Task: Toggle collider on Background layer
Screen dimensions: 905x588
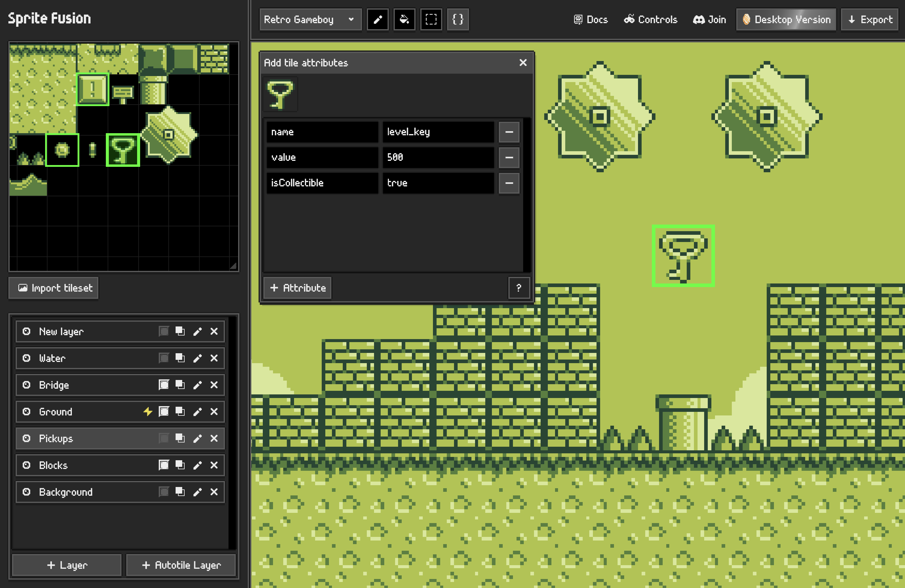Action: pyautogui.click(x=164, y=492)
